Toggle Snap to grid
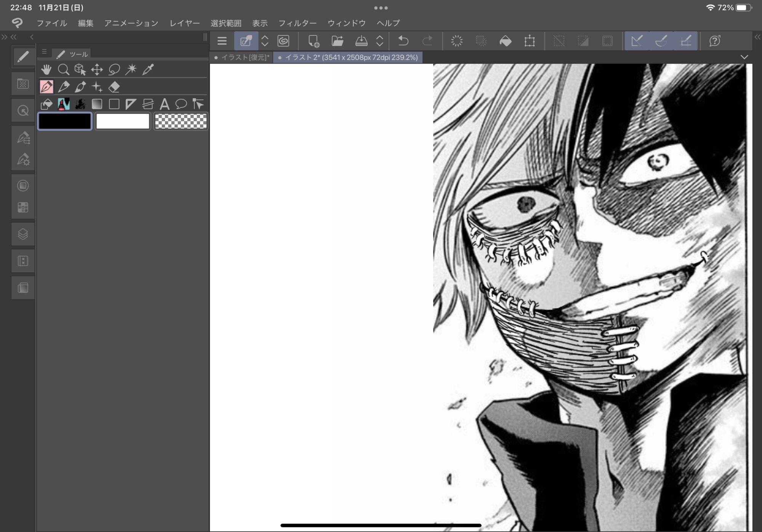762x532 pixels. tap(686, 41)
